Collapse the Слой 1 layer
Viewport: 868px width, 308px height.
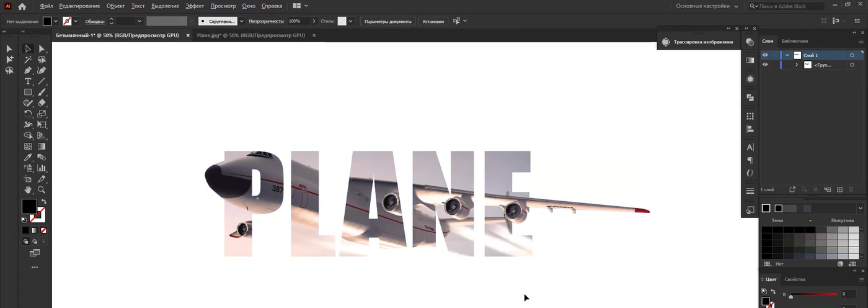787,55
